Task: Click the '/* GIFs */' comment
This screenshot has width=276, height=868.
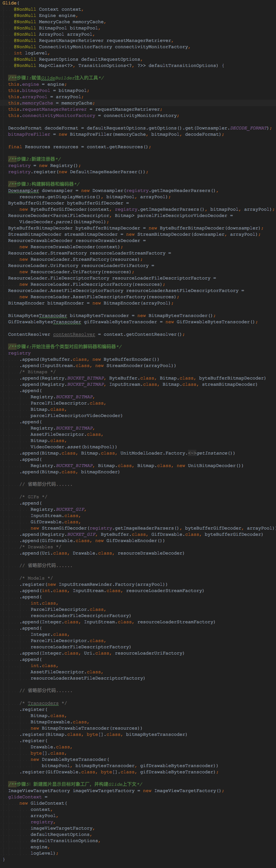Action: (x=33, y=497)
